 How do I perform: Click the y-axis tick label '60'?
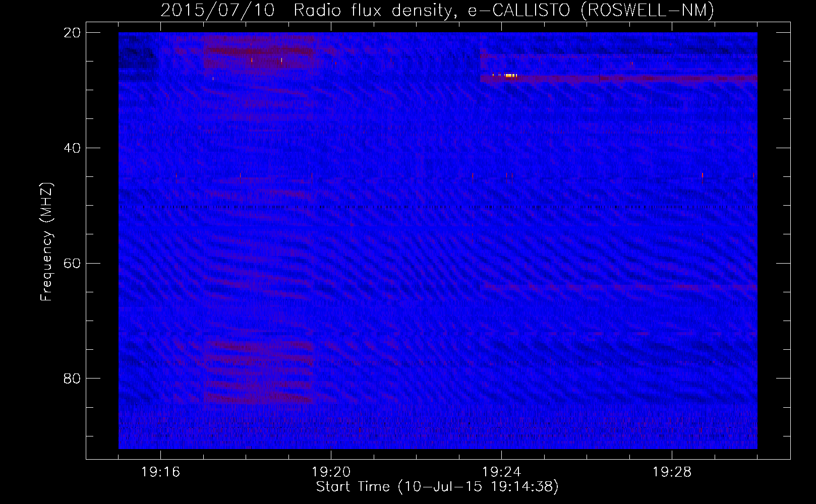[73, 263]
